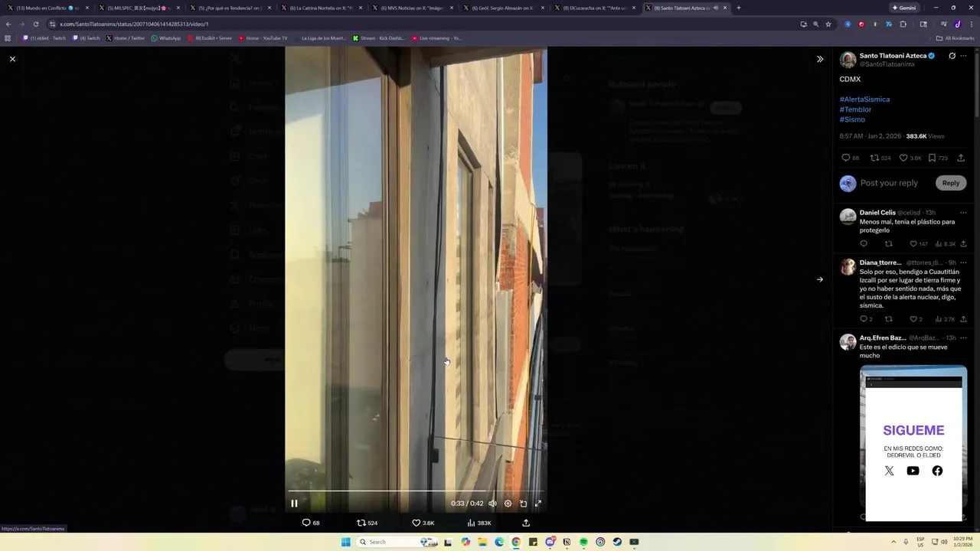This screenshot has height=551, width=980.
Task: Open Santo Tlatoani Azteca profile avatar
Action: tap(848, 60)
